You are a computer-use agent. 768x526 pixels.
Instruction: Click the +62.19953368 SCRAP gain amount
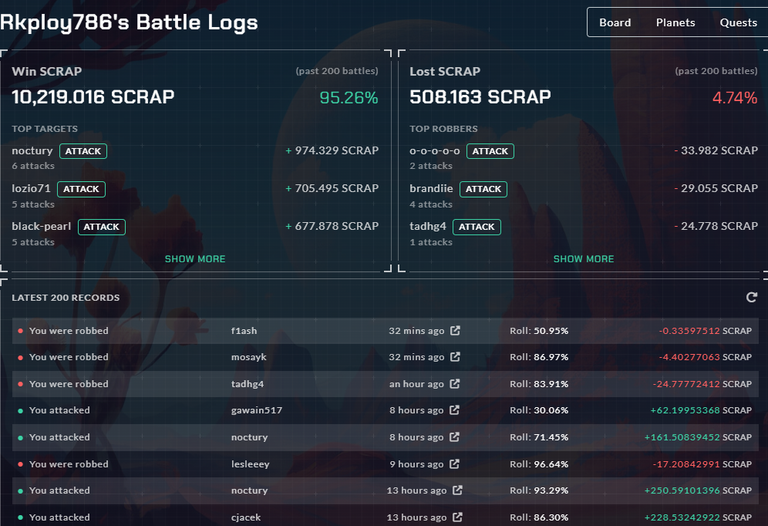pos(701,410)
